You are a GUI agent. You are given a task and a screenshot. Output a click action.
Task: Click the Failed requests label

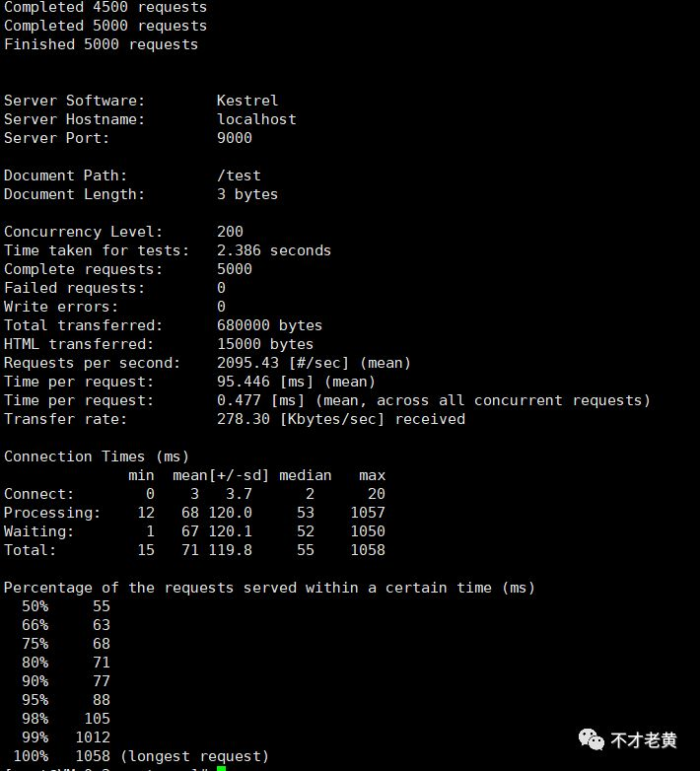pos(74,288)
